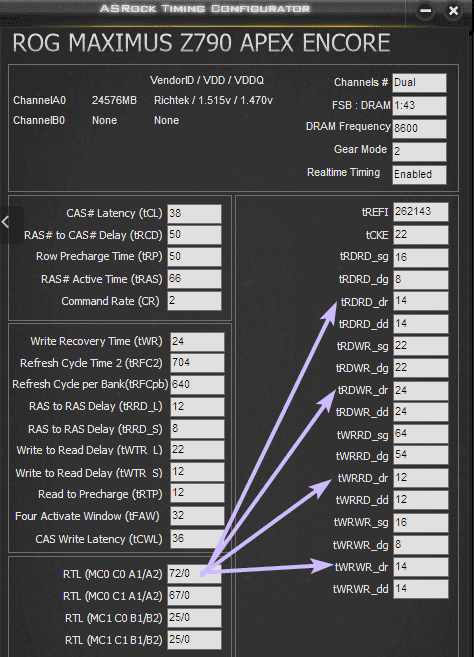
Task: Select the Refresh Cycle Time 2 (tRFC2) field
Action: pyautogui.click(x=197, y=363)
